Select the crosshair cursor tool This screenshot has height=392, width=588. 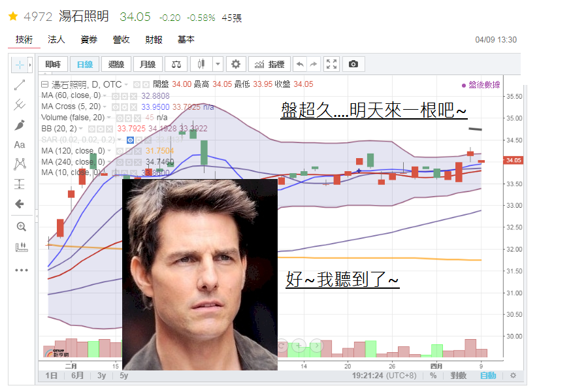point(20,65)
